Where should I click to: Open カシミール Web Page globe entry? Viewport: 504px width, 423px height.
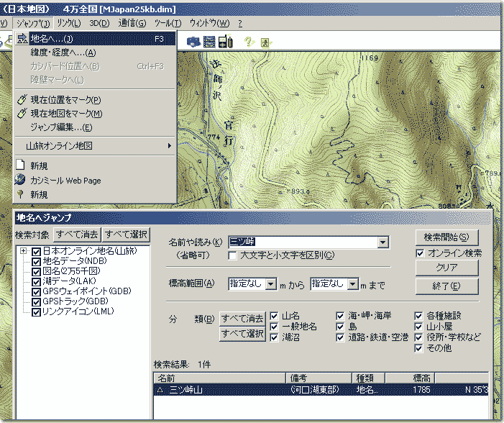coord(65,181)
